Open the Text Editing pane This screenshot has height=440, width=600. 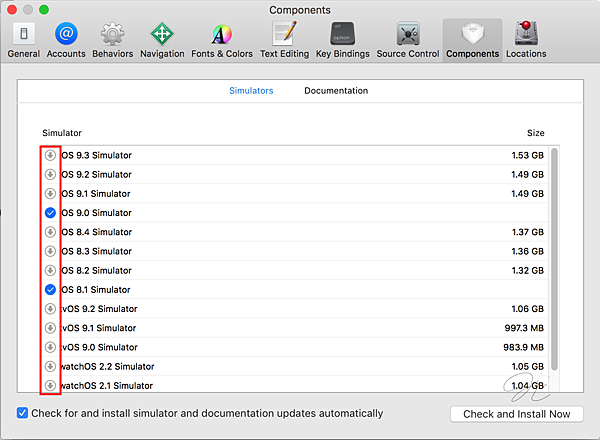coord(284,40)
